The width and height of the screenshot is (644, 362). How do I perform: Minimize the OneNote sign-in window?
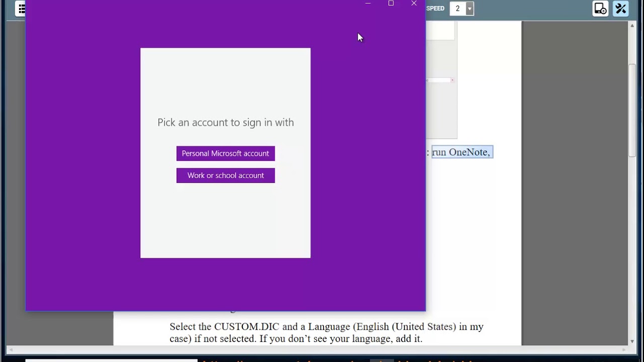[x=368, y=4]
